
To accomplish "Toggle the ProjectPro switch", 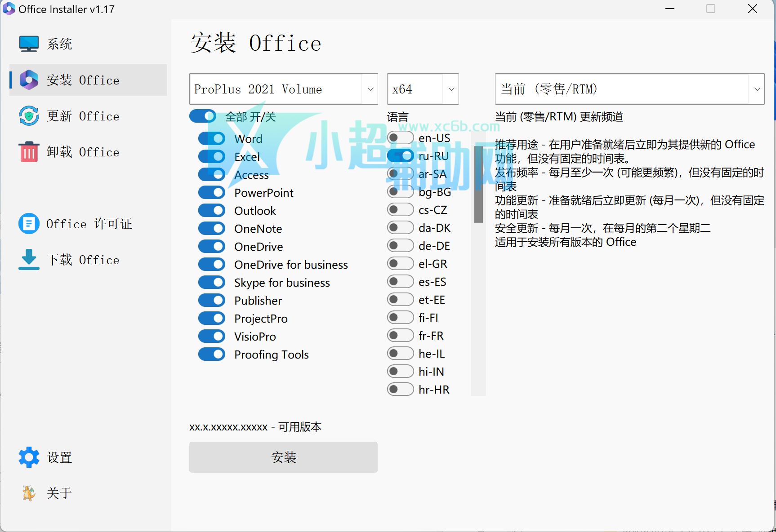I will click(x=212, y=318).
